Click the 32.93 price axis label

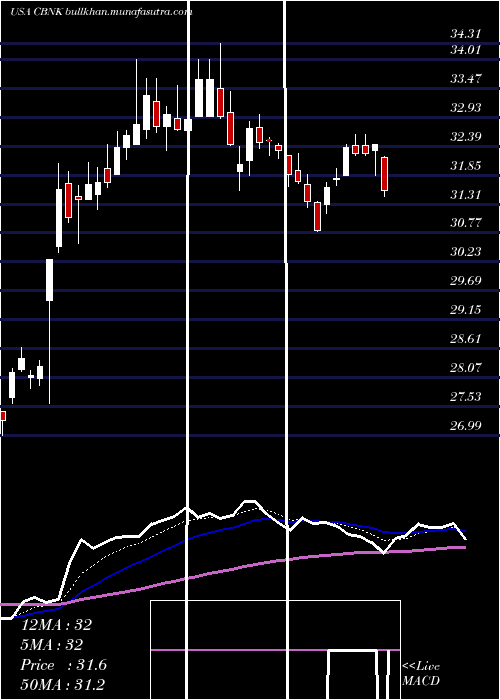(x=466, y=108)
